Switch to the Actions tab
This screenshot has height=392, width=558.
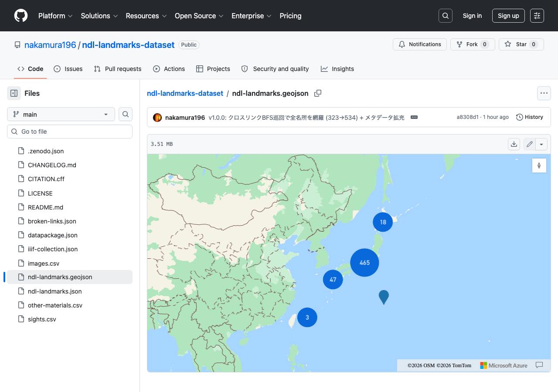click(169, 69)
